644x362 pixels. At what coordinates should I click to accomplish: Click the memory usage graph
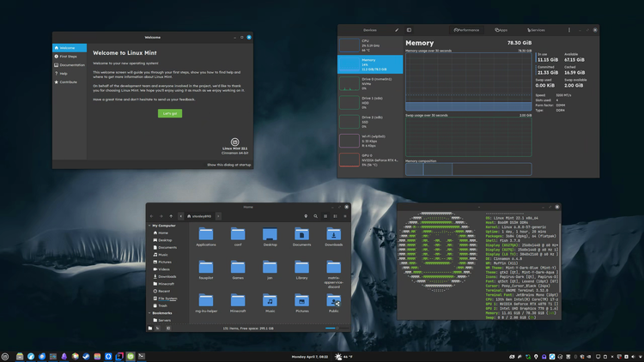[x=469, y=81]
